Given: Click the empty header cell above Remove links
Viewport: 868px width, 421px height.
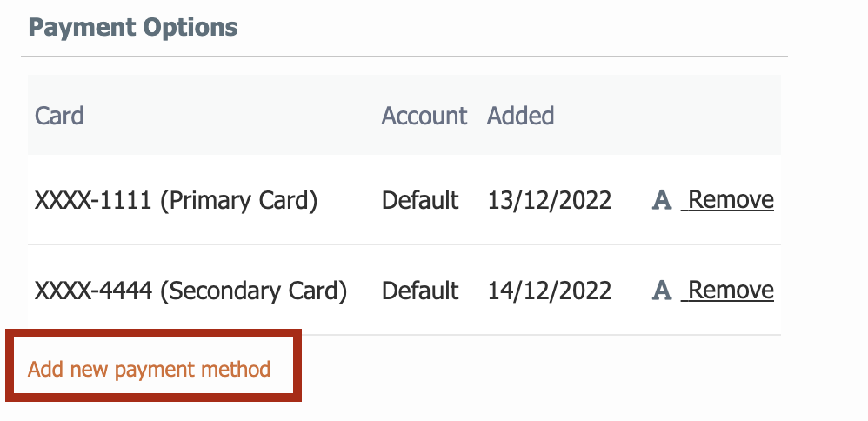Looking at the screenshot, I should point(712,115).
